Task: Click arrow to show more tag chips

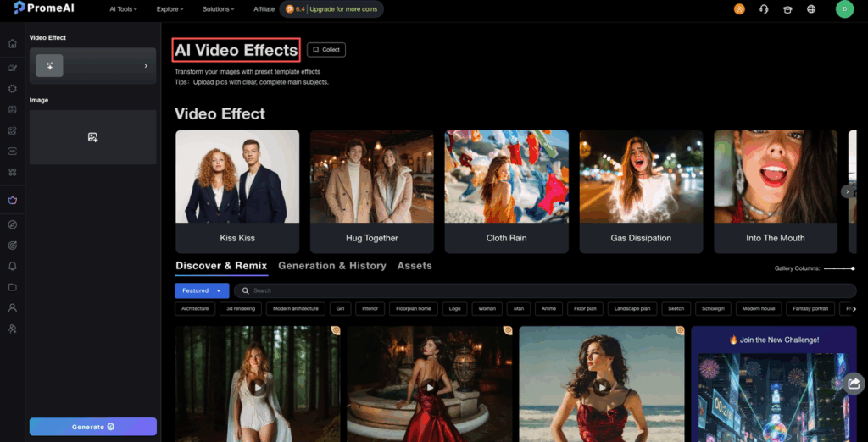Action: tap(854, 309)
